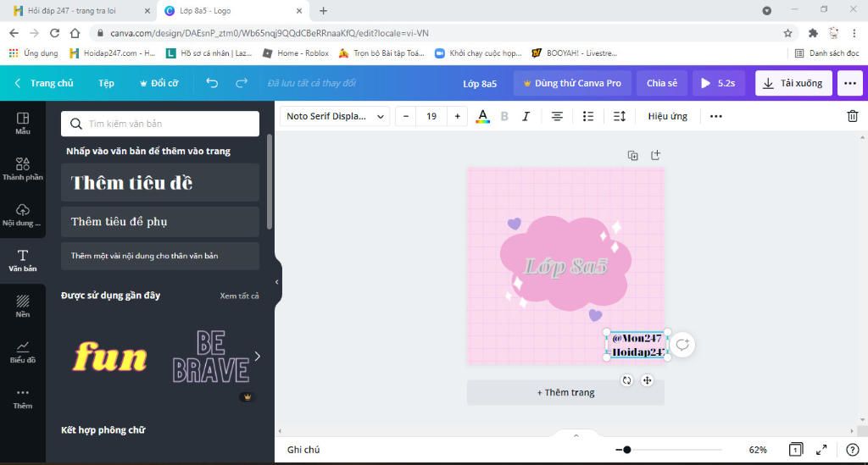Expand more options in text toolbar
Image resolution: width=868 pixels, height=465 pixels.
(x=716, y=116)
